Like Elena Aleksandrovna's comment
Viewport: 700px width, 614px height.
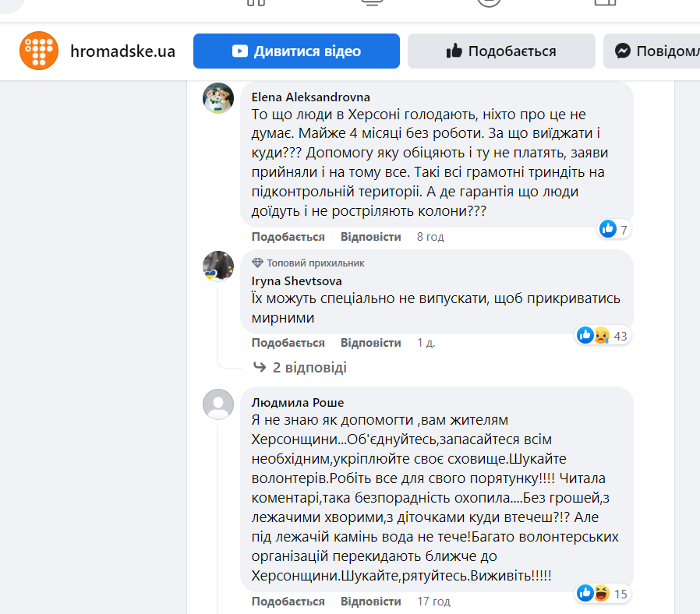click(288, 237)
